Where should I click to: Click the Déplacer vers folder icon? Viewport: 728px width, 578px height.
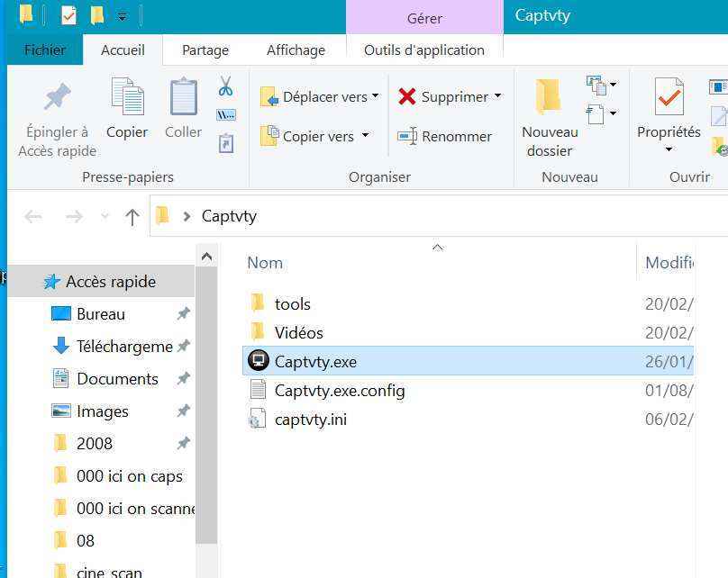click(269, 96)
